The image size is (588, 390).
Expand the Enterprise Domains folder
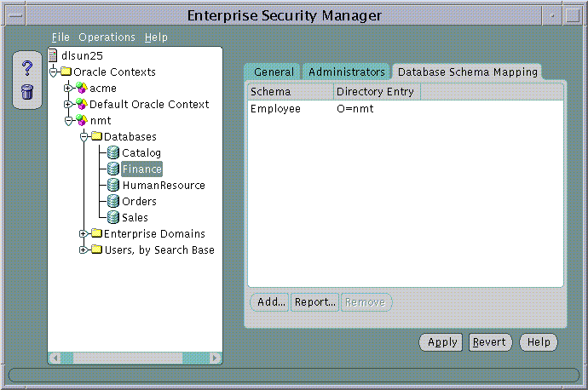coord(84,234)
